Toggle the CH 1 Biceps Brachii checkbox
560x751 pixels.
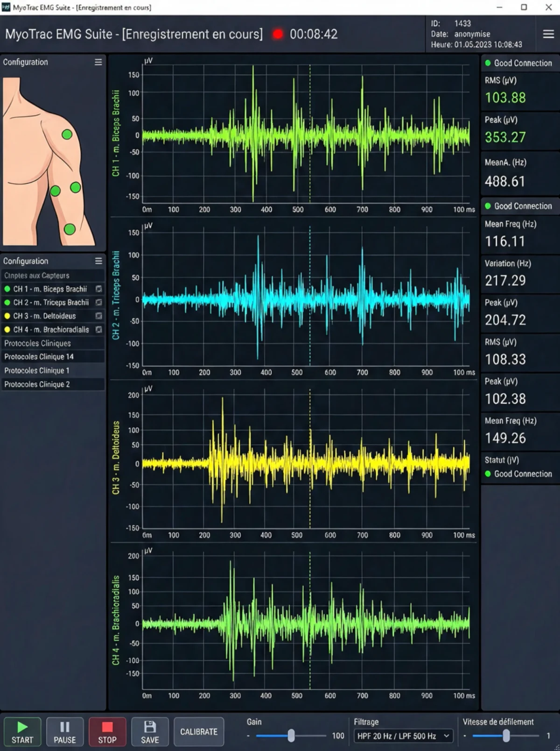pos(99,289)
